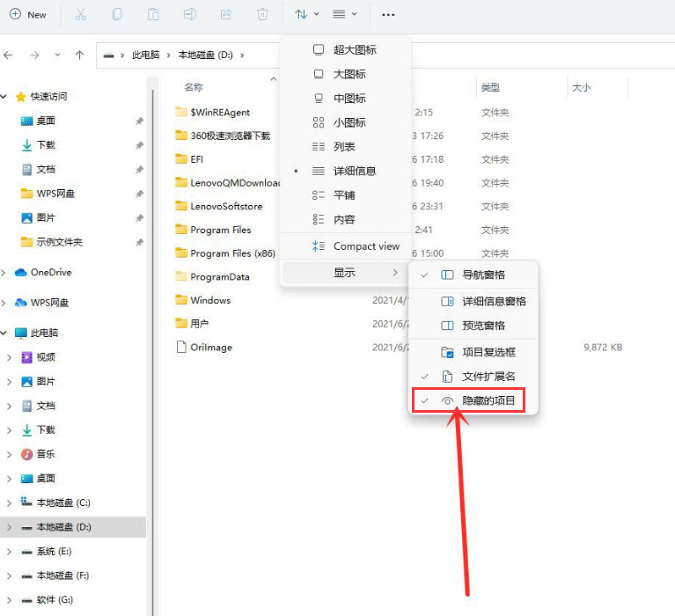This screenshot has height=616, width=675.
Task: Select 中图标 view option
Action: [x=345, y=99]
